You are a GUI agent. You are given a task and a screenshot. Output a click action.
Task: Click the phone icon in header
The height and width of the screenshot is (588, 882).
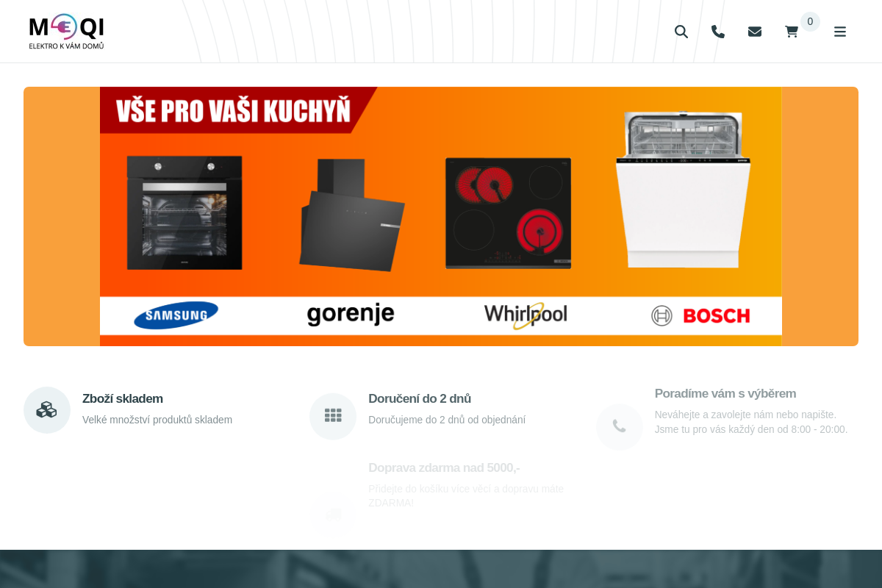pos(718,32)
